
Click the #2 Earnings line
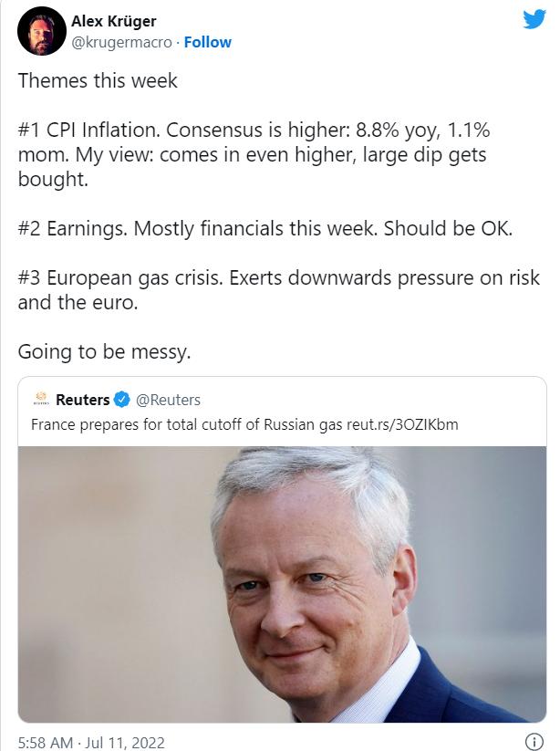264,228
